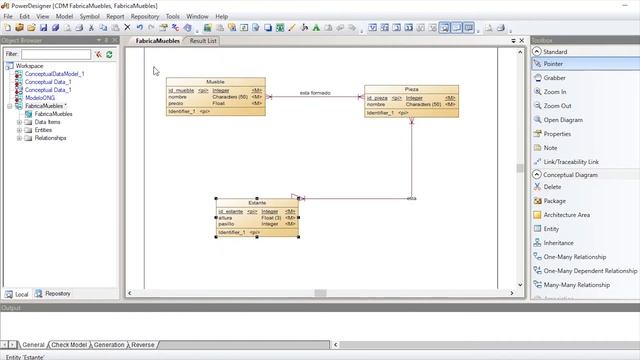Switch to the Result List tab

pos(203,41)
